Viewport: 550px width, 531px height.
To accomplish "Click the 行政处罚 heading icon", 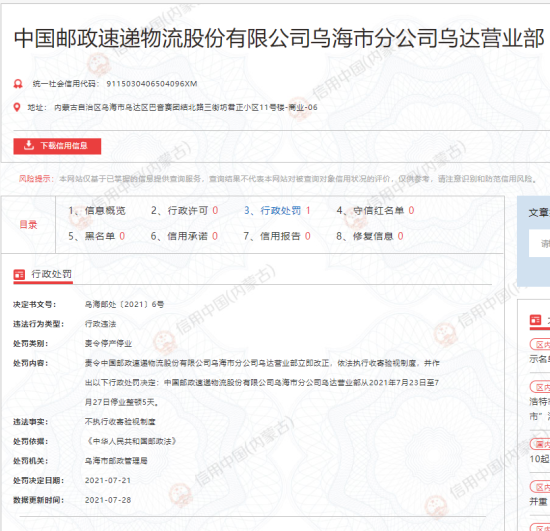I will pos(19,274).
